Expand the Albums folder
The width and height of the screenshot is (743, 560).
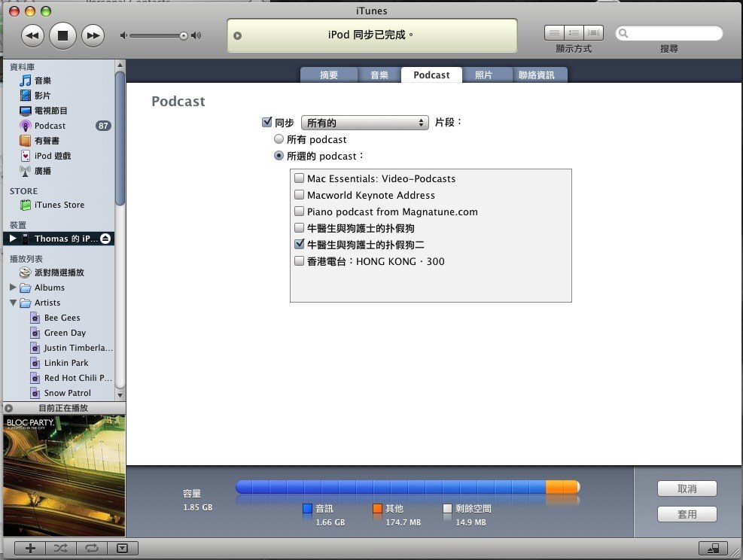point(13,287)
